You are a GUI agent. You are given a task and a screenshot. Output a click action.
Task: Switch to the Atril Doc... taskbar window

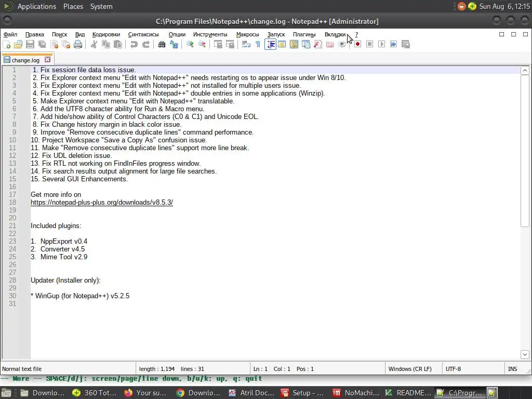(x=251, y=393)
